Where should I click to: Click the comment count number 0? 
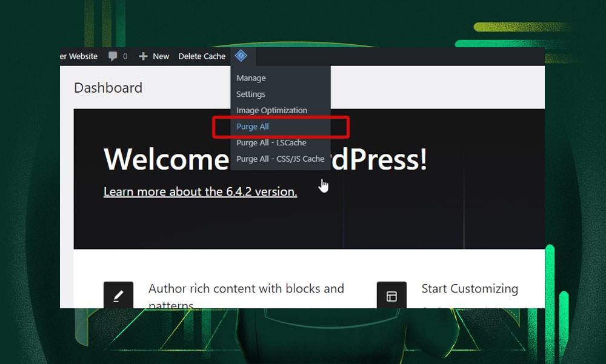(x=125, y=56)
